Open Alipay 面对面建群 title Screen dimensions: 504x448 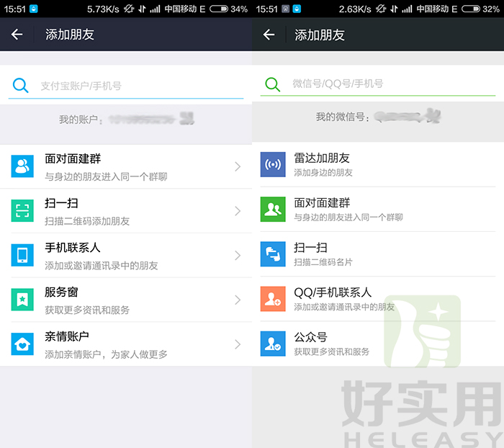click(x=73, y=158)
